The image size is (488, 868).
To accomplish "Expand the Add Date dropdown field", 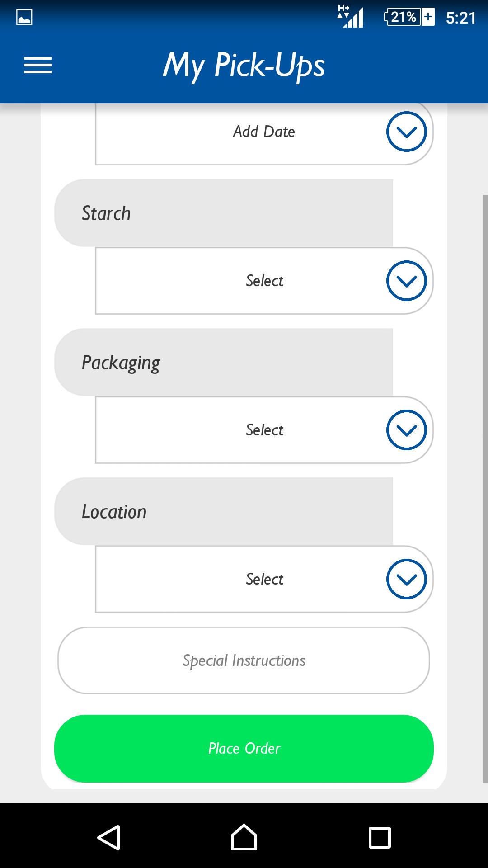I will 264,132.
